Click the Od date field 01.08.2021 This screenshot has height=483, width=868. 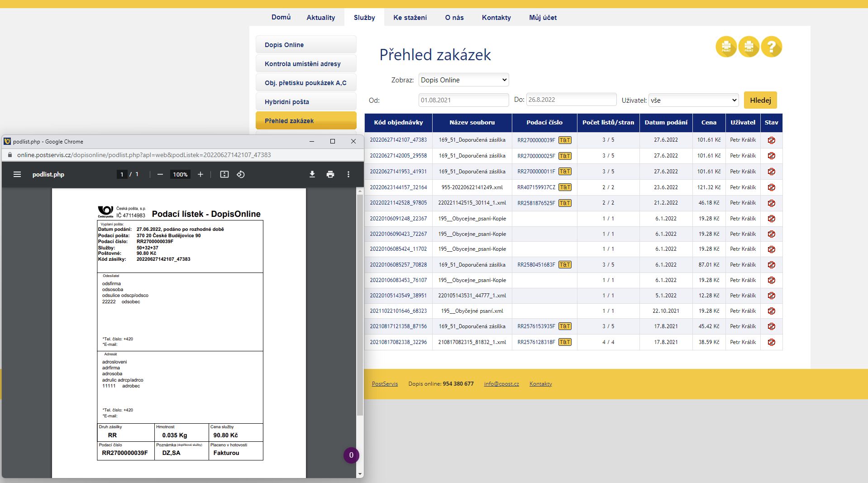463,100
